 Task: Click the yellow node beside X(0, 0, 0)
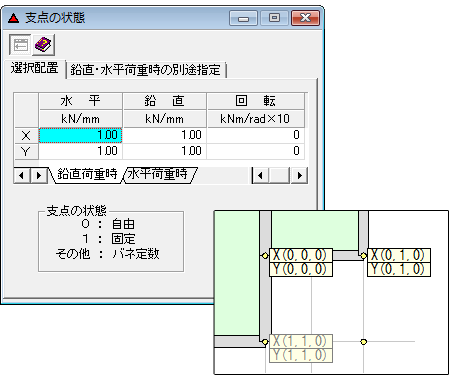pos(265,256)
